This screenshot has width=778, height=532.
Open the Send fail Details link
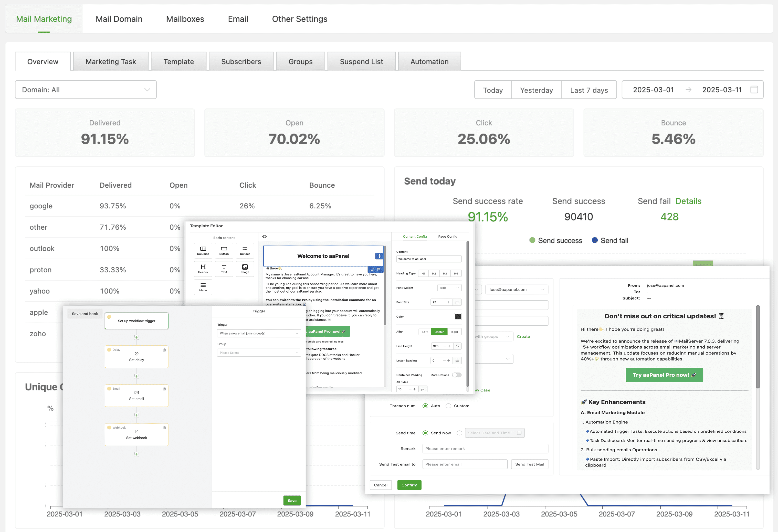688,201
